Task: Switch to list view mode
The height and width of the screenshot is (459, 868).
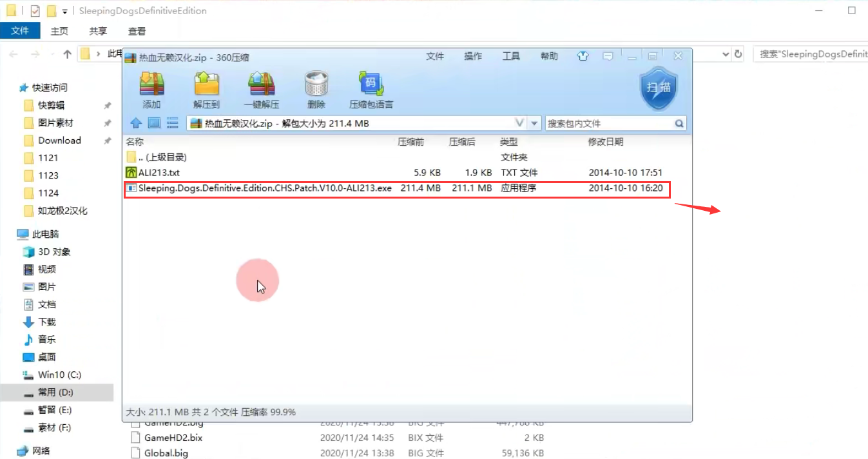Action: (172, 123)
